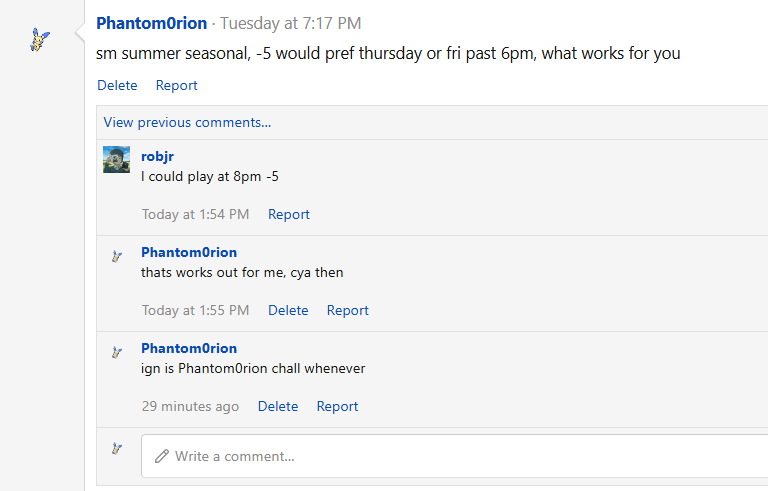Click Phantom0rion name above 'cya then'
768x491 pixels.
point(189,252)
